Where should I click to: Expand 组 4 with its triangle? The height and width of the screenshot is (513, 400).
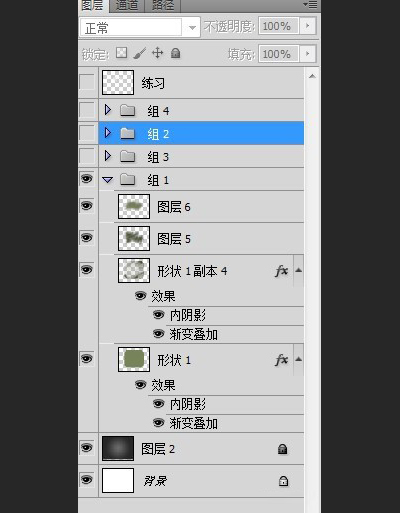point(107,110)
